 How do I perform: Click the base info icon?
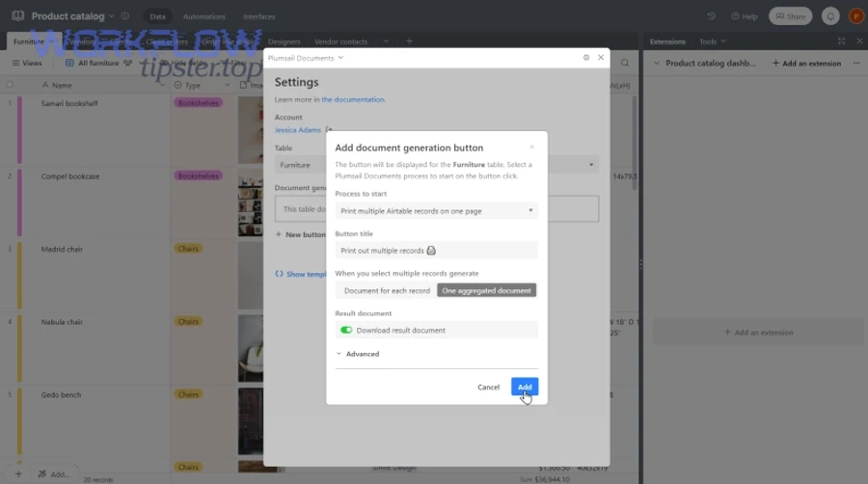tap(125, 16)
